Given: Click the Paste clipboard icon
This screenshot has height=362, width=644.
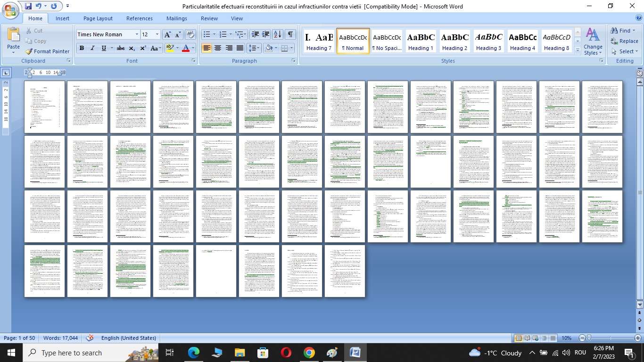Looking at the screenshot, I should click(x=13, y=35).
